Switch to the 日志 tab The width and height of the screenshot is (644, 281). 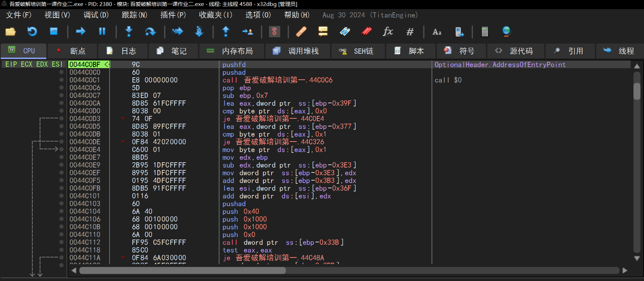point(123,51)
